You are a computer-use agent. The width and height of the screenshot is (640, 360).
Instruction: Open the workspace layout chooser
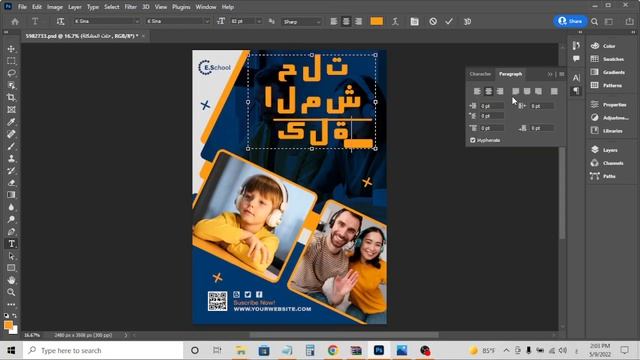click(609, 22)
